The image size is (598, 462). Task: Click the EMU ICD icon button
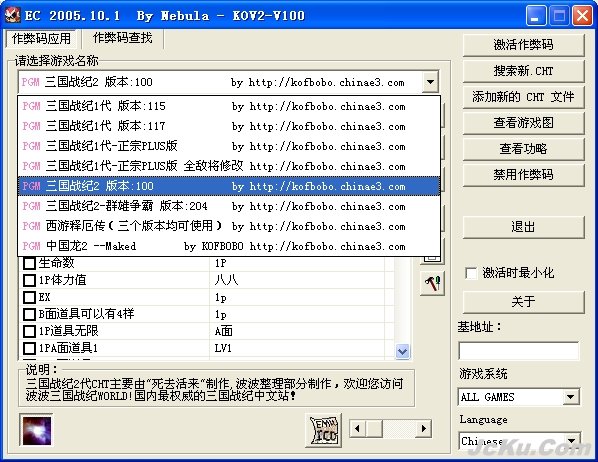pos(323,430)
